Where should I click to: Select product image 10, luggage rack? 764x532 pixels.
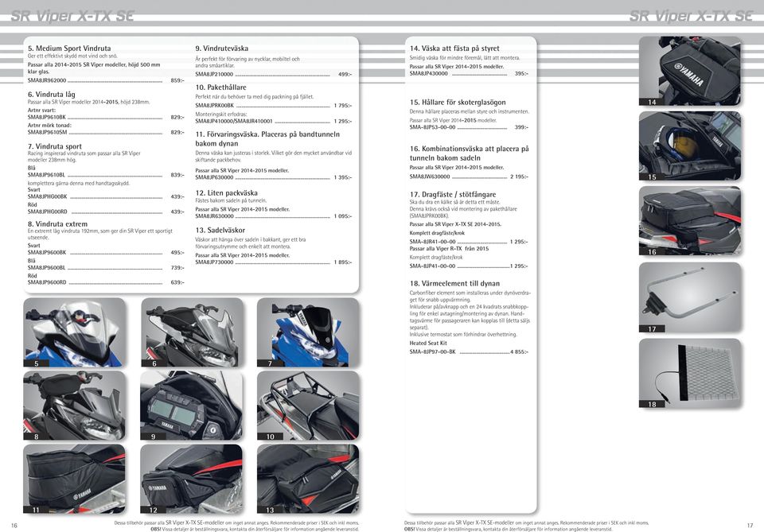click(x=308, y=406)
